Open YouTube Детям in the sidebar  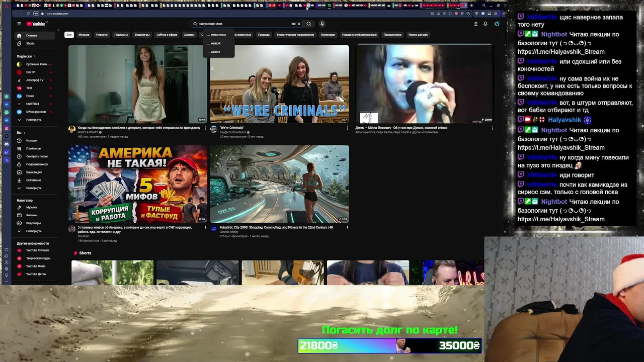(36, 274)
